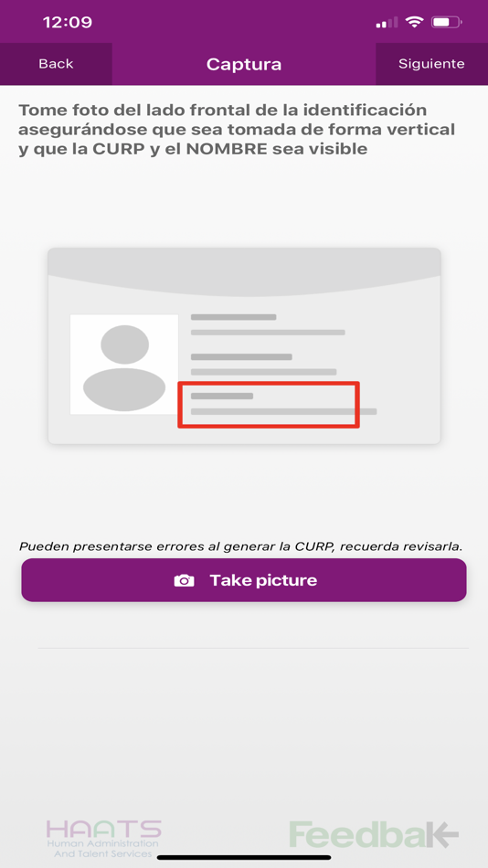The height and width of the screenshot is (868, 488).
Task: Click the home indicator bar at bottom
Action: 244,857
